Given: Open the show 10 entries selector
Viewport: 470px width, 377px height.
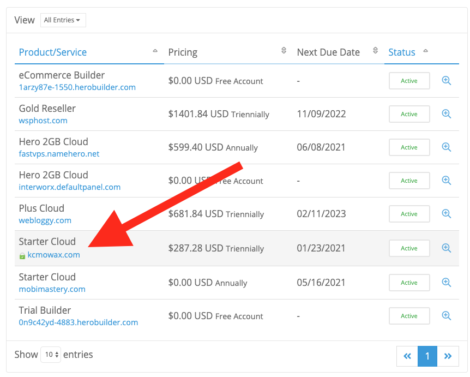Looking at the screenshot, I should [x=51, y=354].
